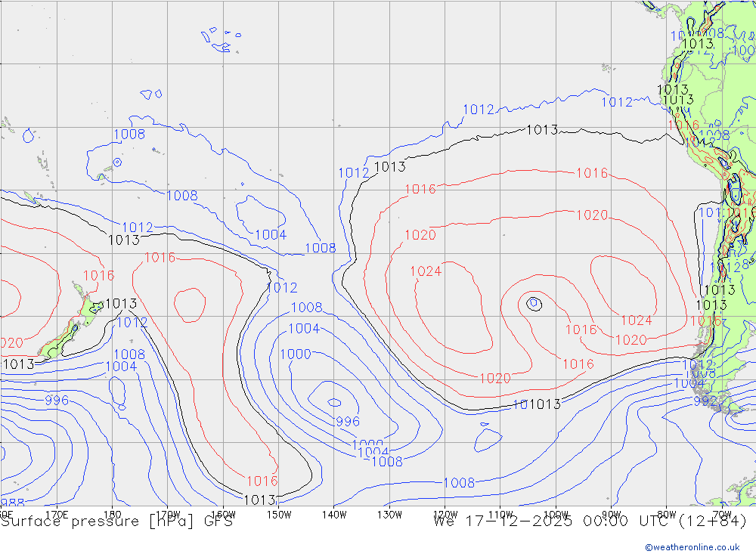This screenshot has height=554, width=756.
Task: Click the 130W longitude axis label
Action: [x=389, y=515]
